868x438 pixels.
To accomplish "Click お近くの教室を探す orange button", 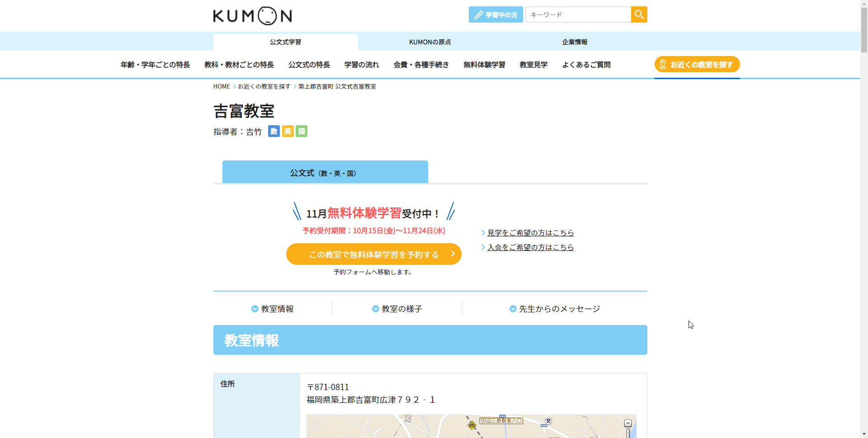I will click(697, 64).
